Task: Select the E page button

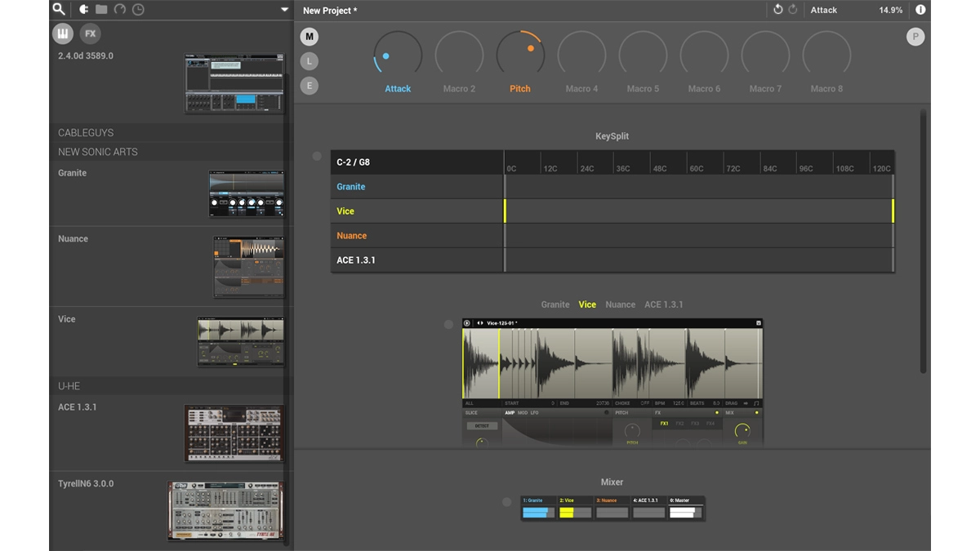Action: point(309,86)
